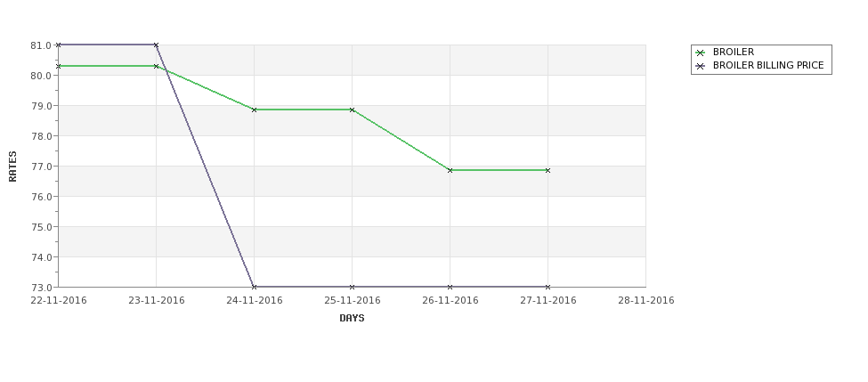Click BROILER BILLING PRICE legend marker
Image resolution: width=868 pixels, height=382 pixels.
pos(700,66)
